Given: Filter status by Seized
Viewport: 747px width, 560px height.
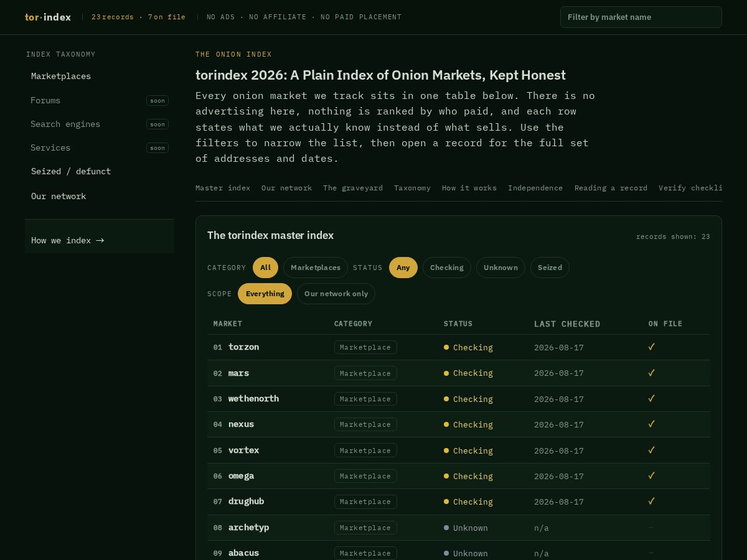Looking at the screenshot, I should (550, 268).
